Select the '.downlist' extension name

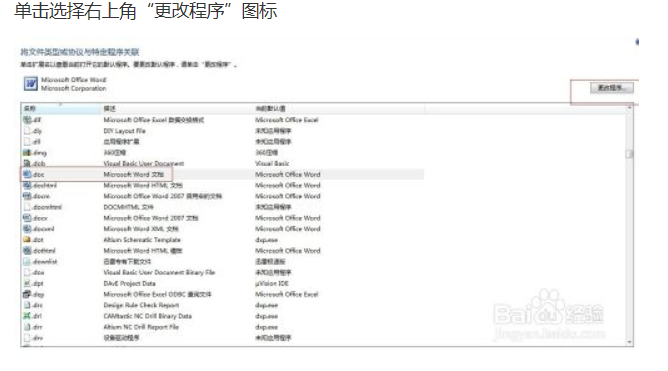pos(45,262)
